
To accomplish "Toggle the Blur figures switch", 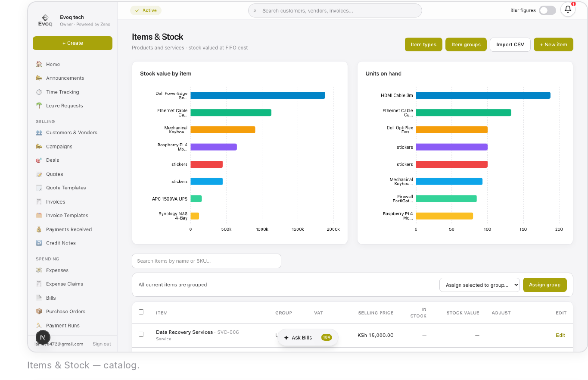I will click(x=547, y=10).
